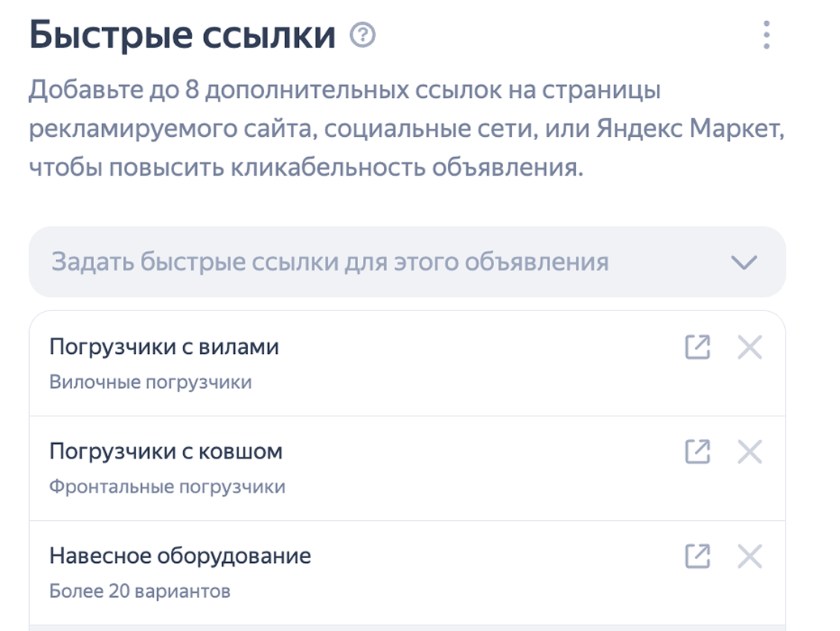
Task: Expand the quick links chevron arrow
Action: pos(744,262)
